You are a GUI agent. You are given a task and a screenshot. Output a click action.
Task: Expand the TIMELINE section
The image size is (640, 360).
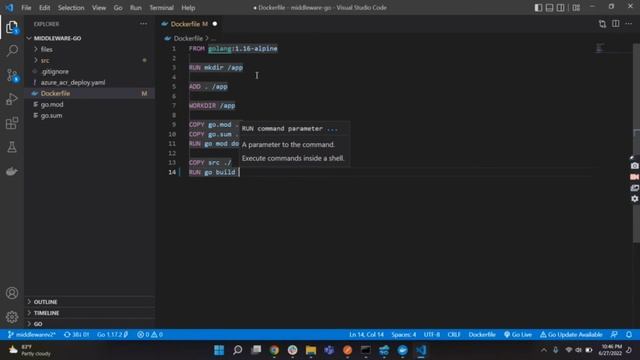point(46,313)
